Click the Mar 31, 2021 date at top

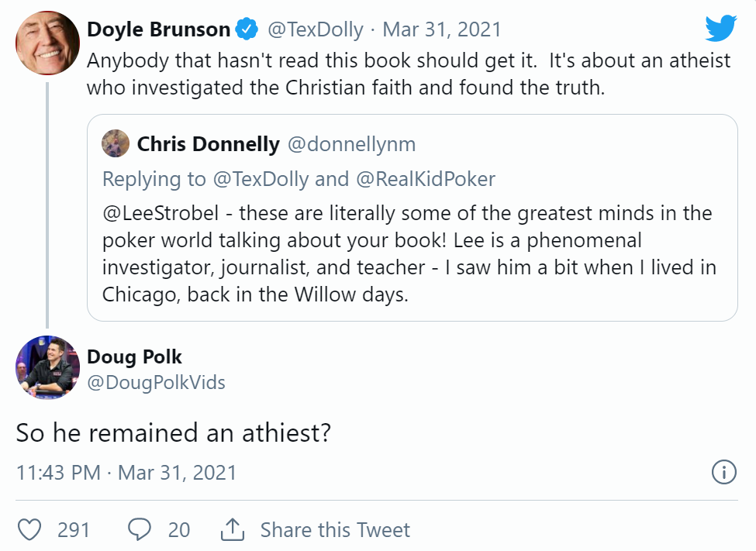tap(442, 30)
